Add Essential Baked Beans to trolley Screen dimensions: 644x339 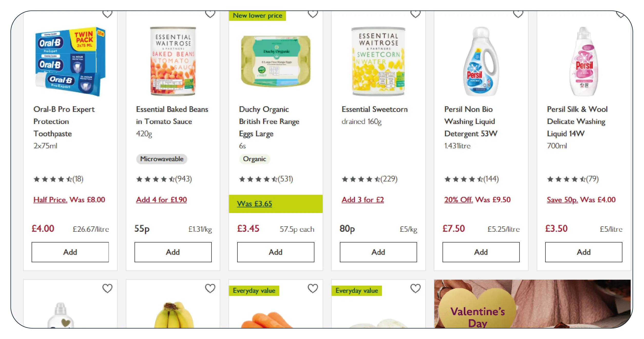[173, 252]
